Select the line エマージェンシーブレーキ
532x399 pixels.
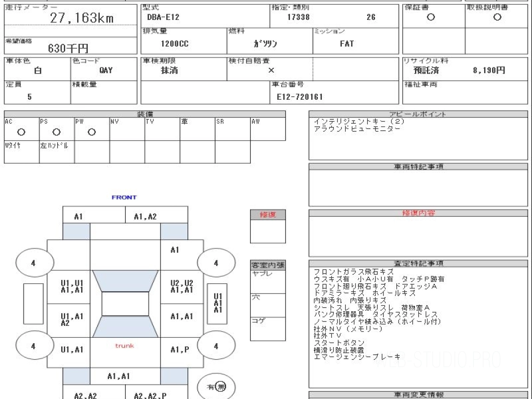tap(357, 357)
